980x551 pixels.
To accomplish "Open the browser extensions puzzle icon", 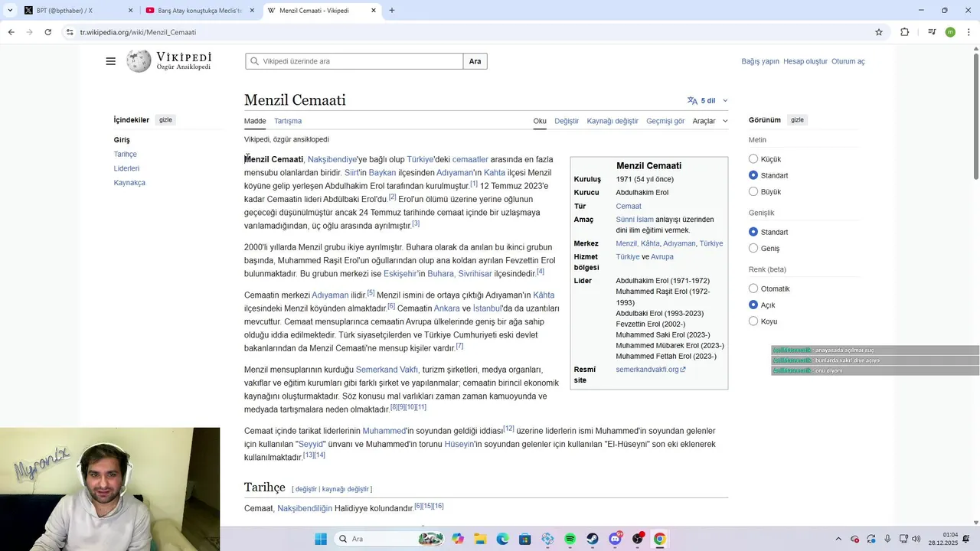I will (x=905, y=32).
